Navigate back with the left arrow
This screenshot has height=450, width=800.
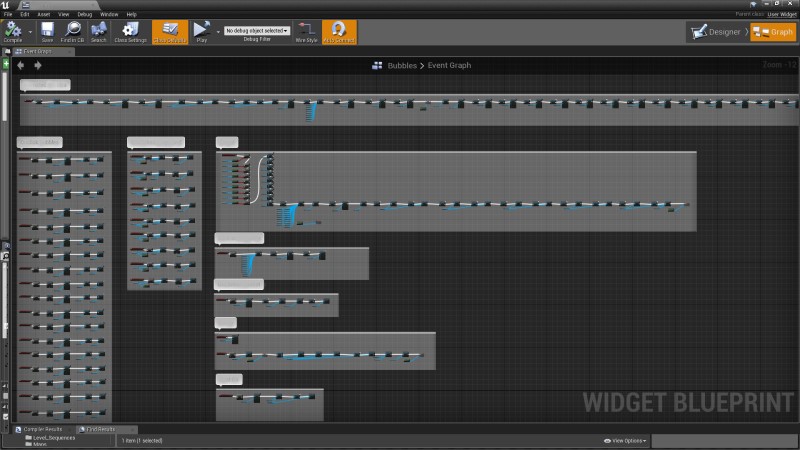pyautogui.click(x=21, y=65)
